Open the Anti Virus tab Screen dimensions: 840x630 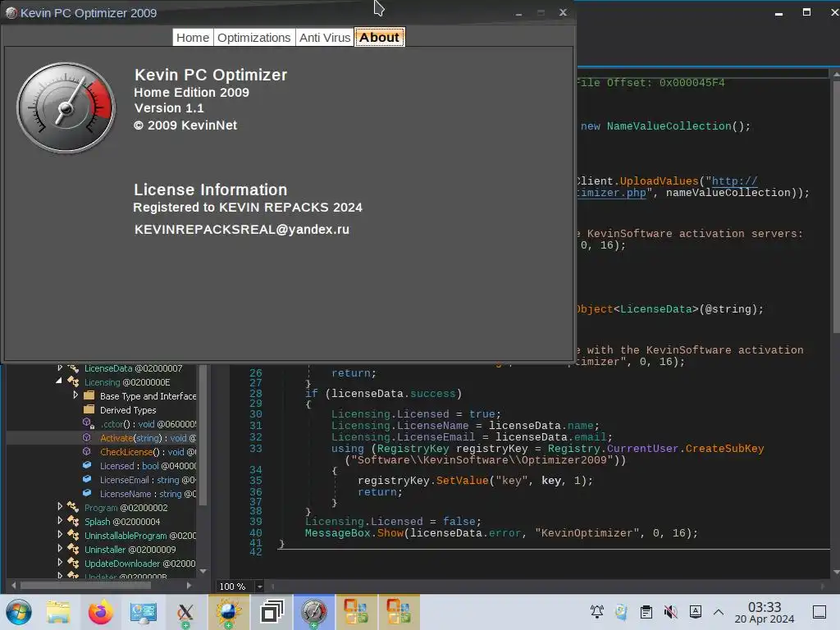325,38
